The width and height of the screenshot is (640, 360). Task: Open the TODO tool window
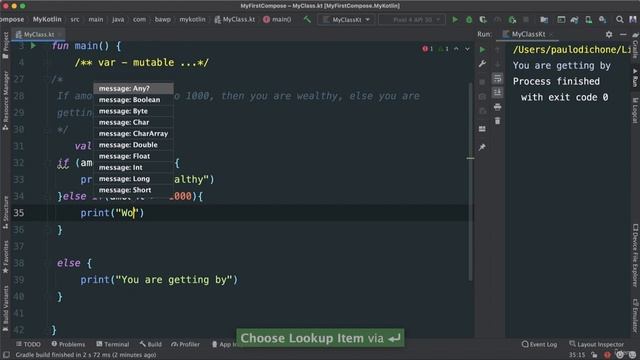pyautogui.click(x=28, y=344)
